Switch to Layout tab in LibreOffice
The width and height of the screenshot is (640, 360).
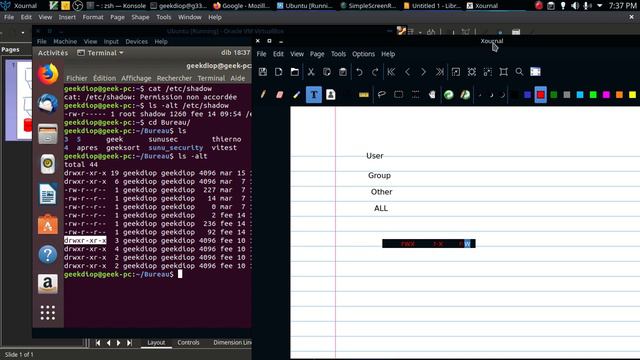(156, 342)
